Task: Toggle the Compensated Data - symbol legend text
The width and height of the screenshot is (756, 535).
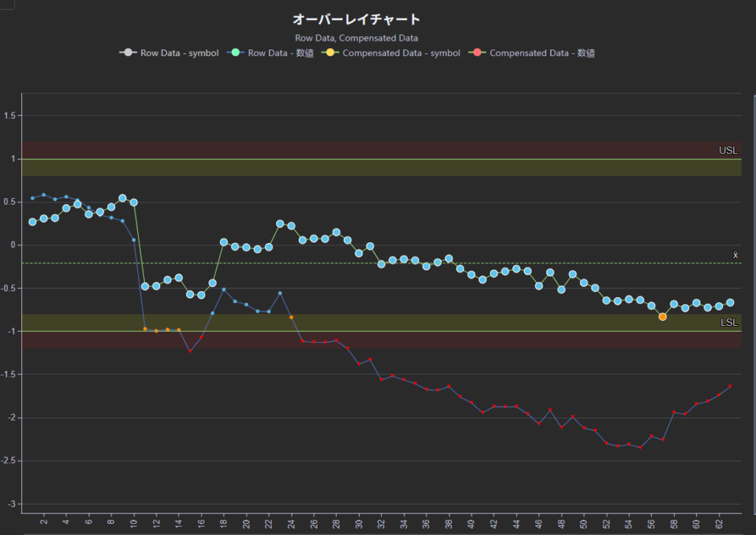Action: pos(401,53)
